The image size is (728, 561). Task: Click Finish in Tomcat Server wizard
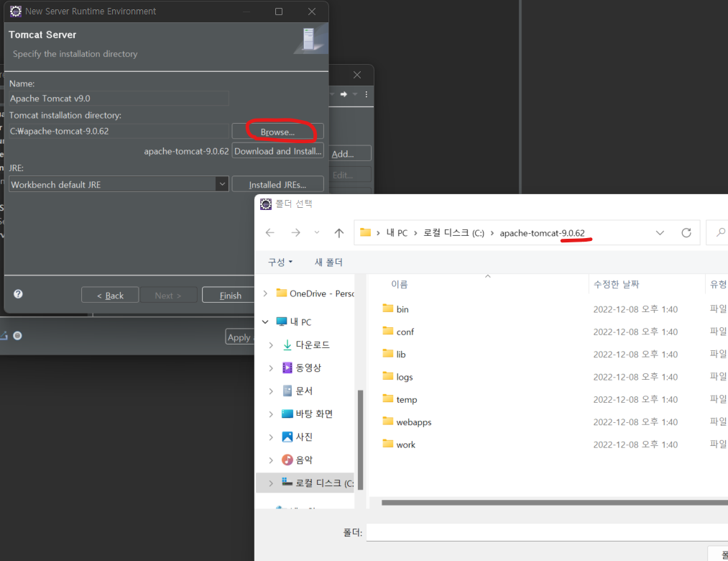click(x=230, y=295)
